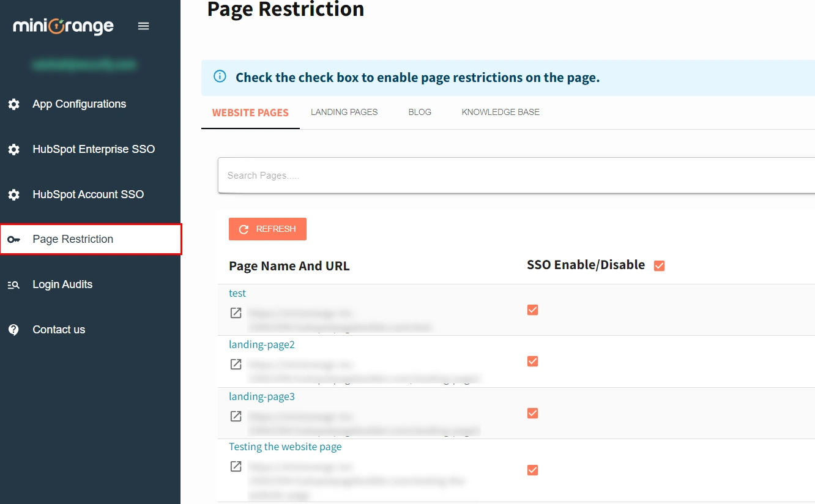Open Page Restriction in the sidebar
This screenshot has width=815, height=504.
(x=91, y=239)
